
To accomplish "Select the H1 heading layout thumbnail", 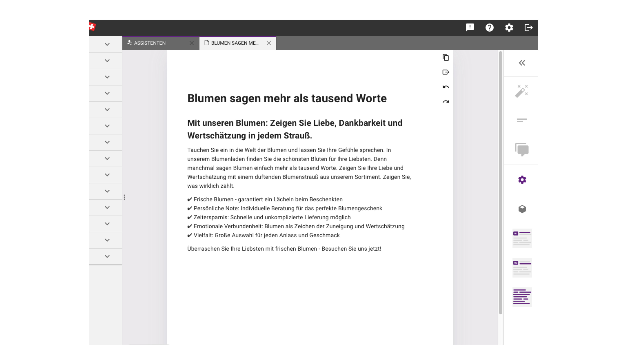I will [x=522, y=238].
